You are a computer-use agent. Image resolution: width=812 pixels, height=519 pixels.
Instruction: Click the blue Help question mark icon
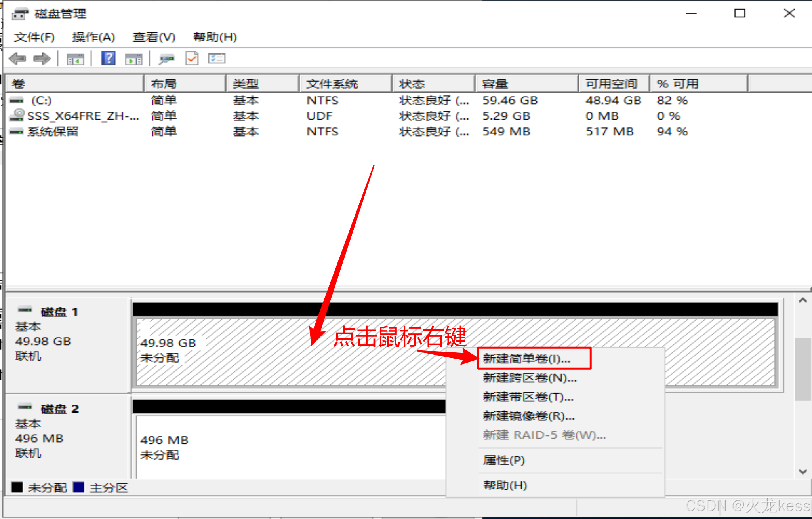point(108,59)
